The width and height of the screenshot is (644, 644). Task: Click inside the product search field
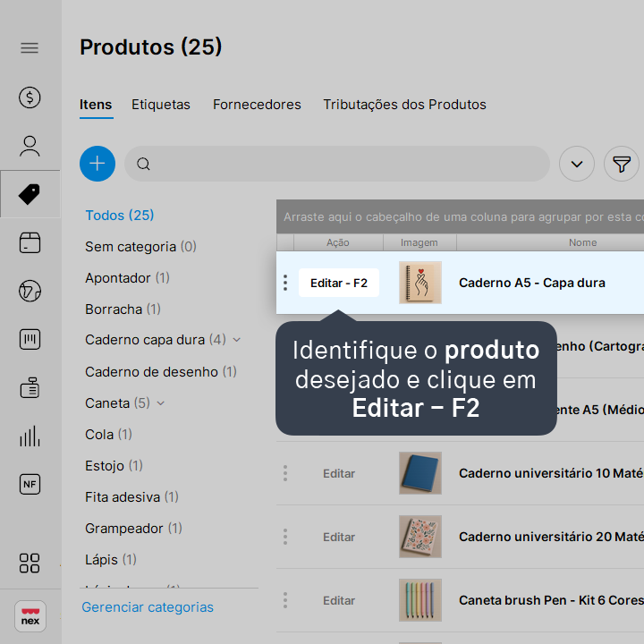click(337, 164)
